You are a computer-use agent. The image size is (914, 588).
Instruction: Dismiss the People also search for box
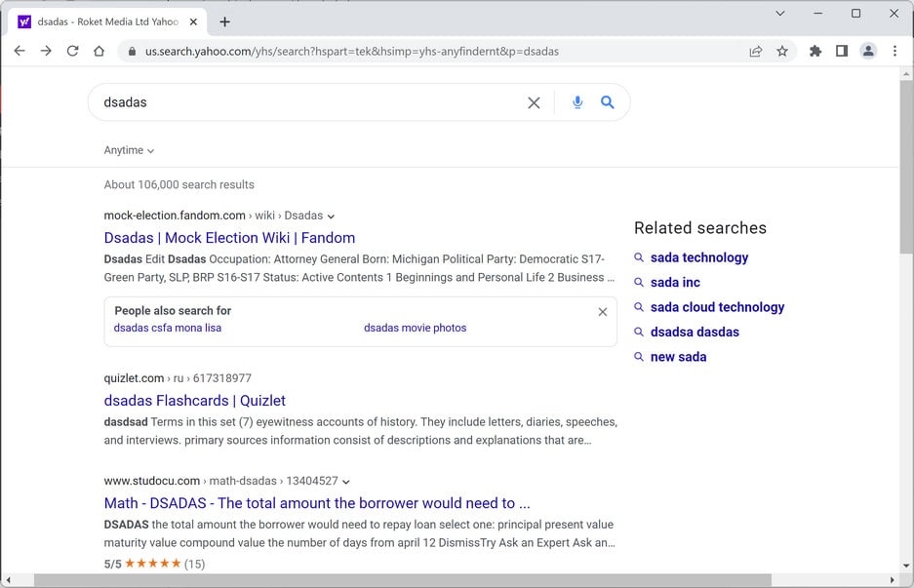pos(603,312)
